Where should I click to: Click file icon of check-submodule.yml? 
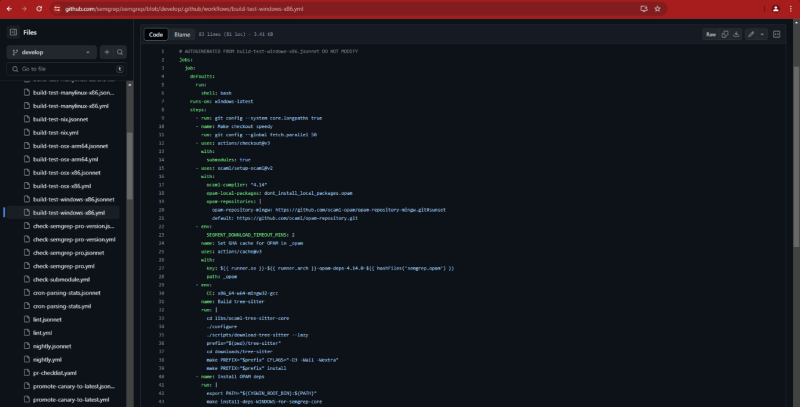coord(27,279)
